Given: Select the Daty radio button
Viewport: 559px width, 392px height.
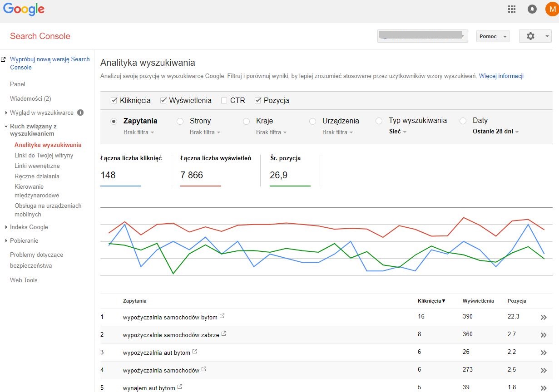Looking at the screenshot, I should [463, 121].
